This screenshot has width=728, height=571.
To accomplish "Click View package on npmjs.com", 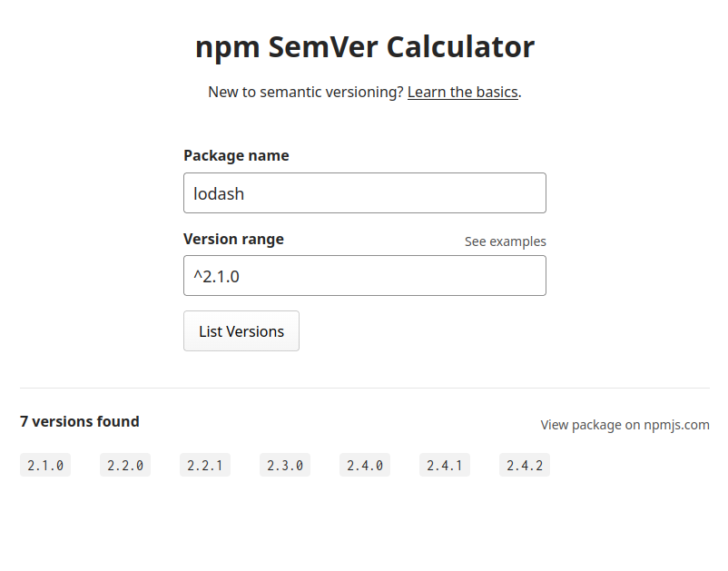I will pos(625,424).
